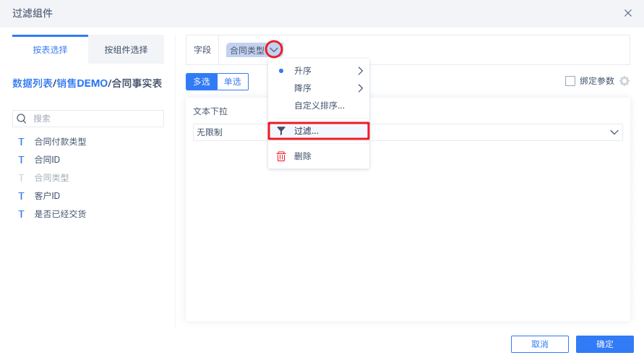The height and width of the screenshot is (358, 644).
Task: Enable the 绑定参数 checkbox
Action: (x=570, y=81)
